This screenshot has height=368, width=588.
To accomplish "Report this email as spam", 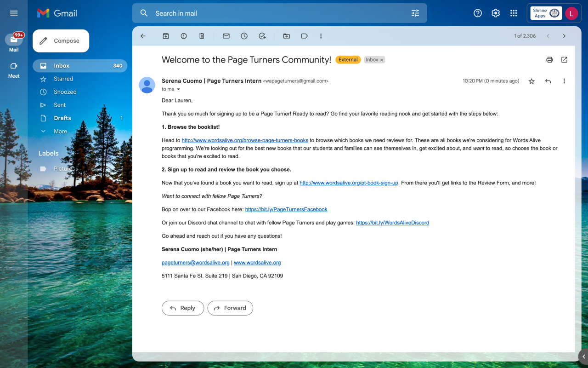I will click(x=184, y=36).
